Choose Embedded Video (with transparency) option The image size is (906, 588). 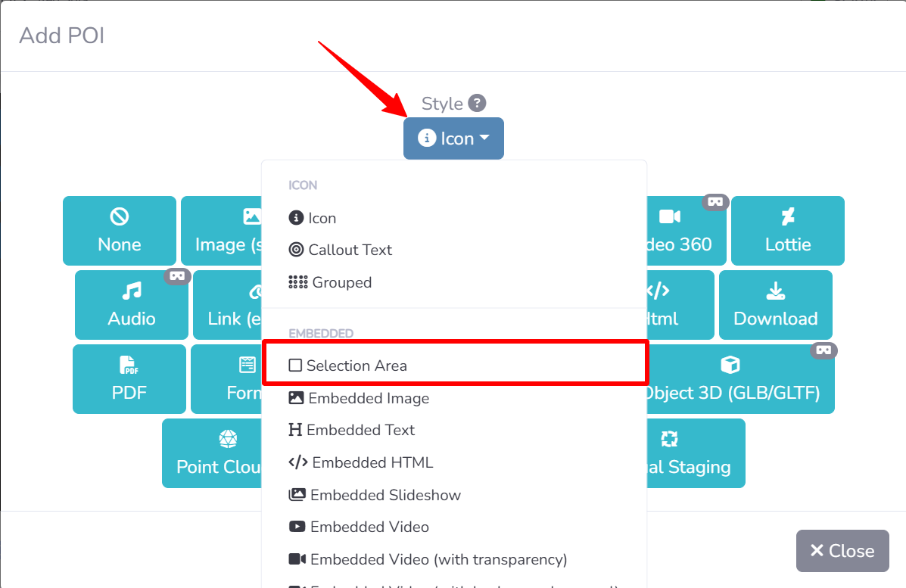tap(437, 559)
